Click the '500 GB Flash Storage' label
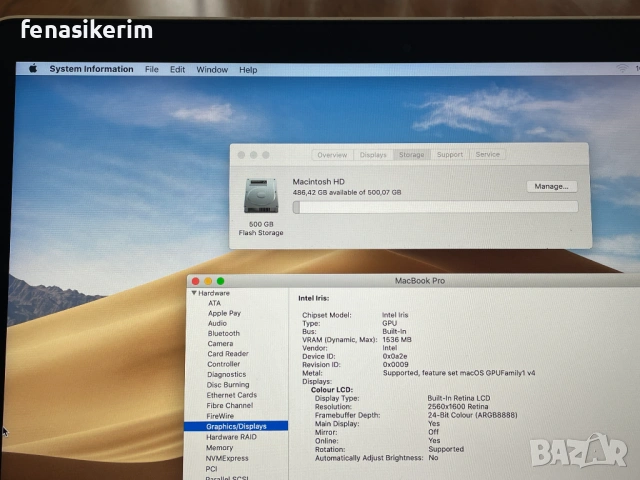This screenshot has width=640, height=480. click(261, 229)
